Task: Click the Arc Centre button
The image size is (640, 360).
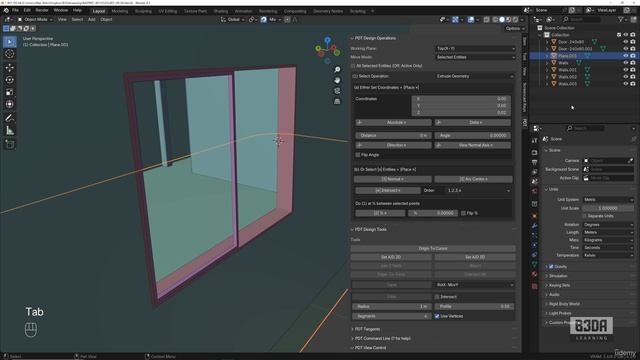Action: [x=473, y=179]
